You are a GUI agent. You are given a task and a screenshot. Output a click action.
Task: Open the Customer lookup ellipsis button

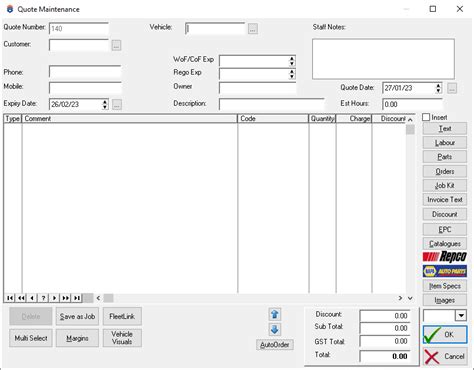coord(116,45)
